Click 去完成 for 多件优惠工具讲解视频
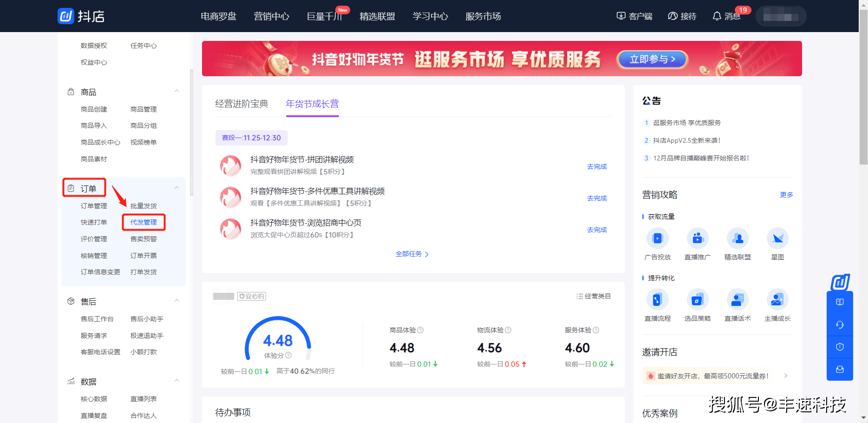868x423 pixels. 597,198
